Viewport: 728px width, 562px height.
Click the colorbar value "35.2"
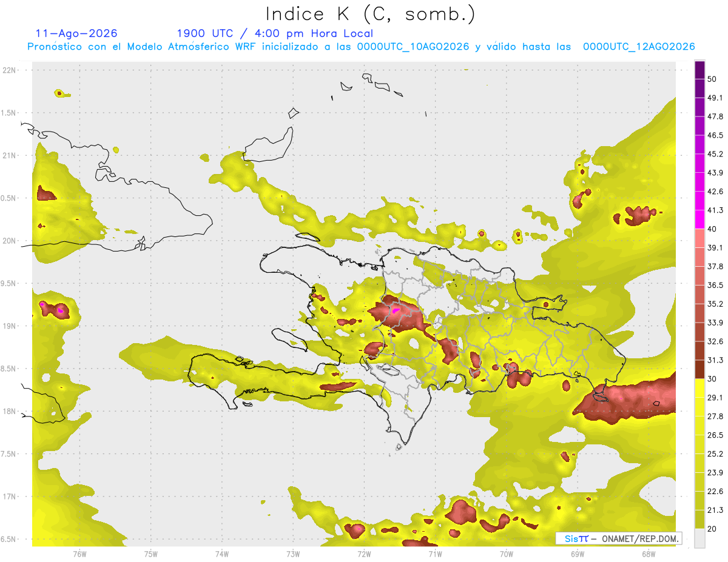tap(715, 304)
